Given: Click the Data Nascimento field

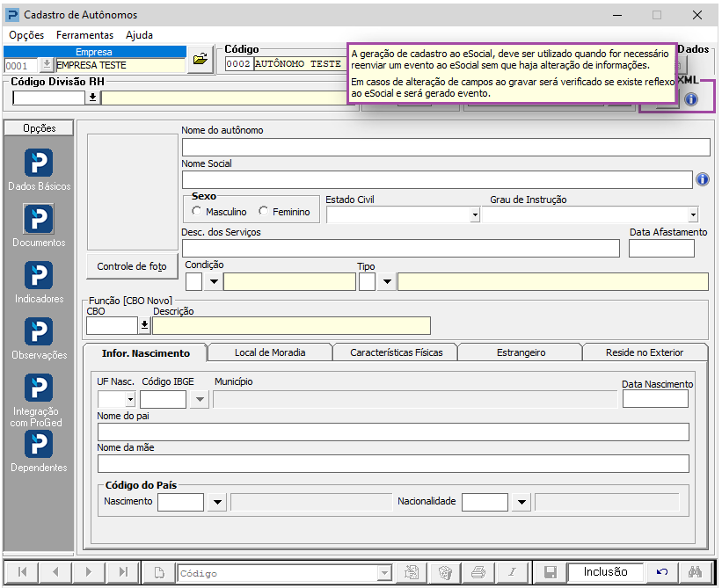Looking at the screenshot, I should tap(655, 399).
